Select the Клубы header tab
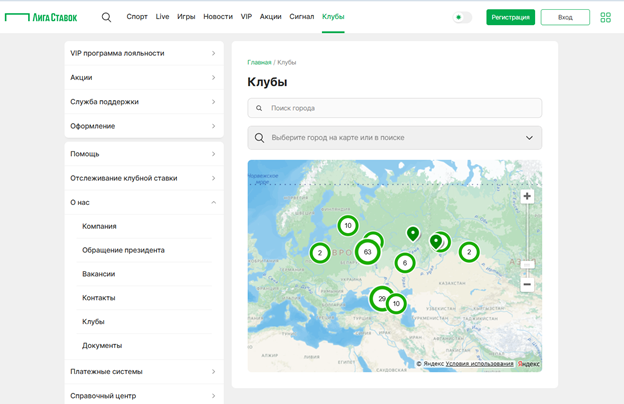624x404 pixels. (333, 17)
